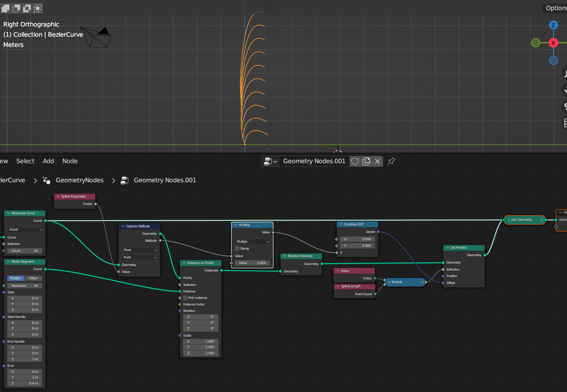
Task: Snap view to blue negative Z axis dot
Action: click(553, 60)
